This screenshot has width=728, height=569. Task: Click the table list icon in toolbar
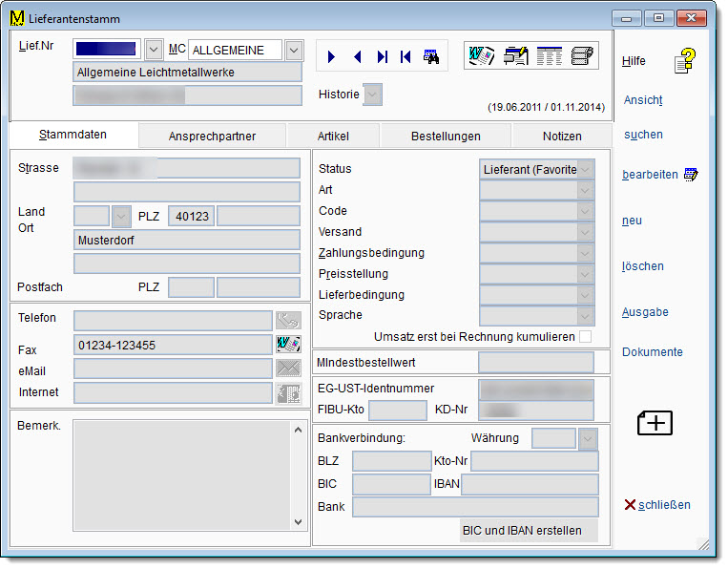550,56
